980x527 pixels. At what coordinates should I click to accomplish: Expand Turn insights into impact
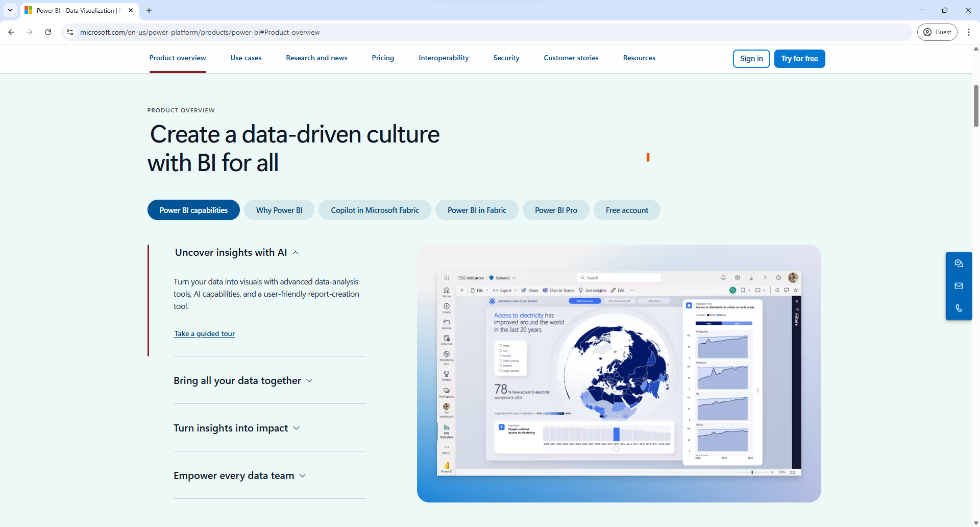click(x=236, y=428)
